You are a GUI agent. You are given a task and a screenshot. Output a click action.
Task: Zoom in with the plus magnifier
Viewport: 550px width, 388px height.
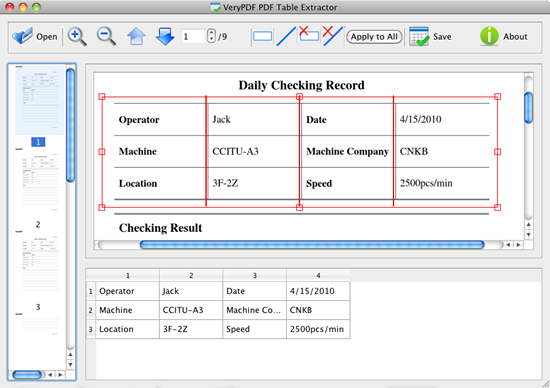(x=77, y=36)
